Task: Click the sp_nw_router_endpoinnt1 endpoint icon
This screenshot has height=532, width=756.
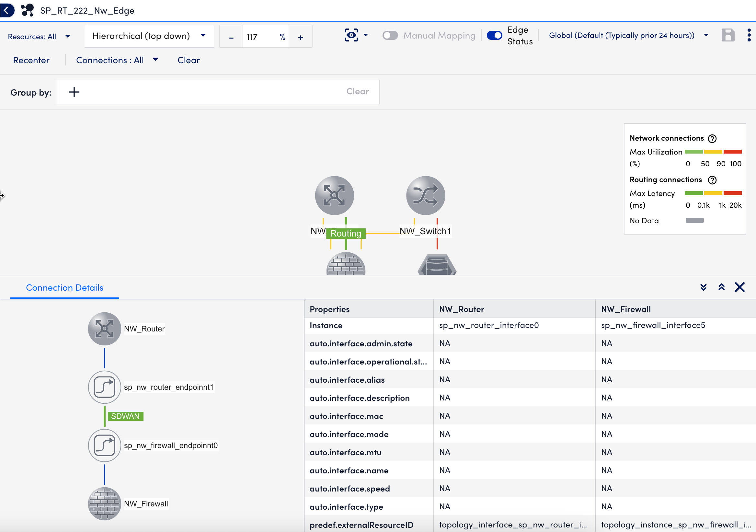Action: pos(104,387)
